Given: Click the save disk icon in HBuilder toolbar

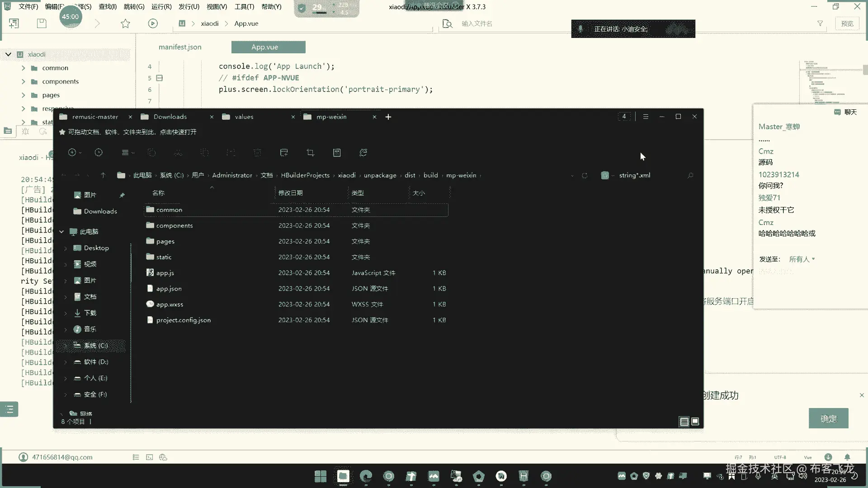Looking at the screenshot, I should [x=42, y=23].
